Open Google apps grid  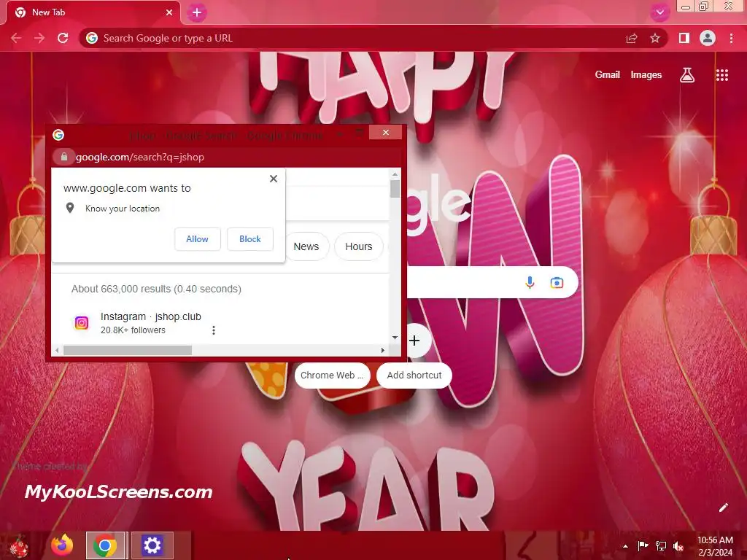(722, 75)
